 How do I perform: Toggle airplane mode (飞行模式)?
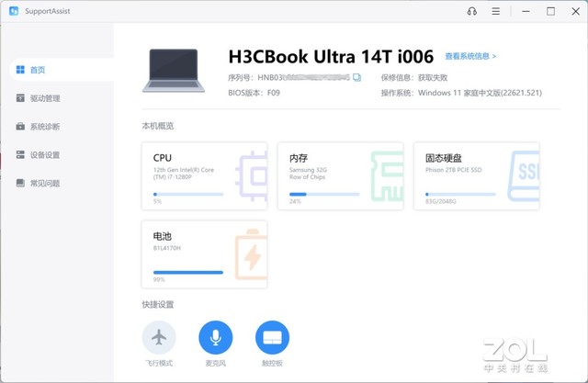(159, 337)
